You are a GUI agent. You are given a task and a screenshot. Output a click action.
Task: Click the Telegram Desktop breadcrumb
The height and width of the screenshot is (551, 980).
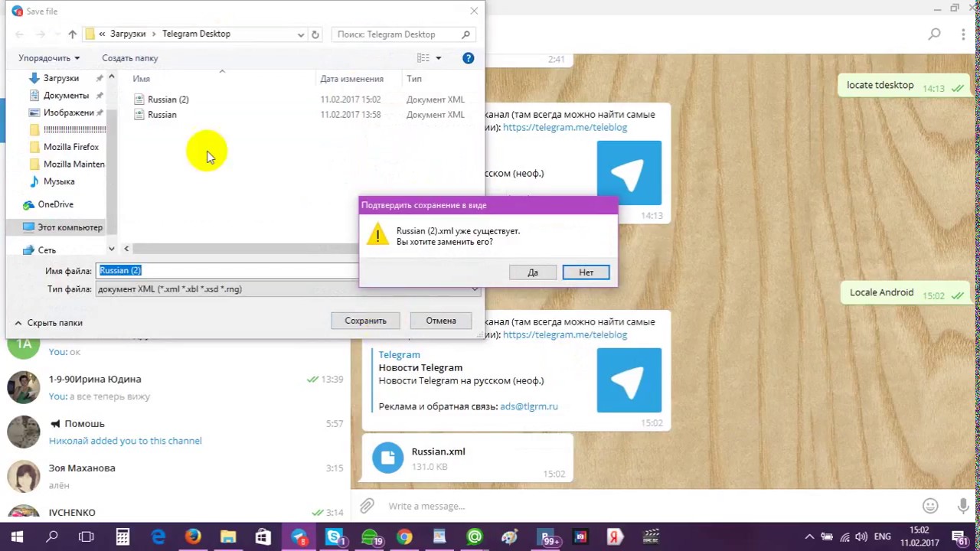pyautogui.click(x=196, y=34)
